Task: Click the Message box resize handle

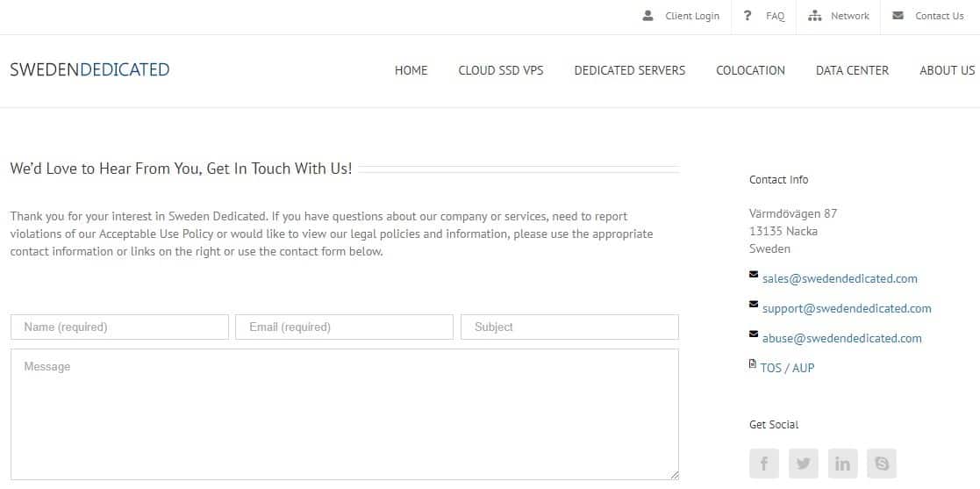Action: 675,476
